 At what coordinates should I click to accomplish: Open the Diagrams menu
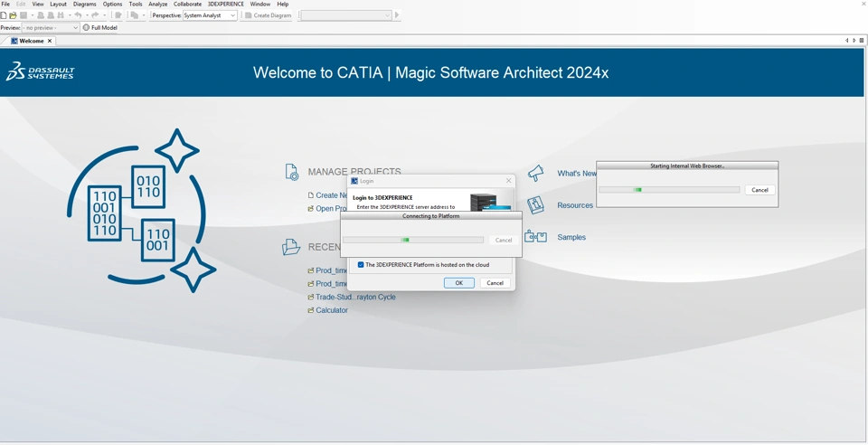coord(85,4)
